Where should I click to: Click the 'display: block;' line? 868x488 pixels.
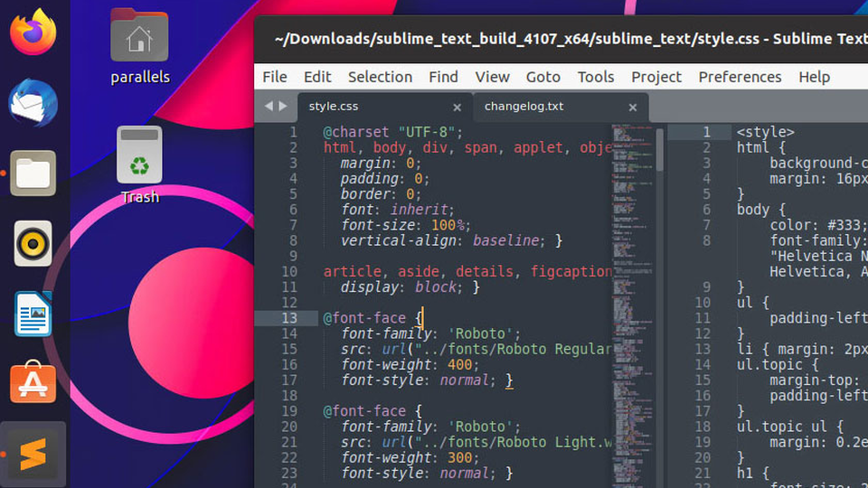[410, 287]
